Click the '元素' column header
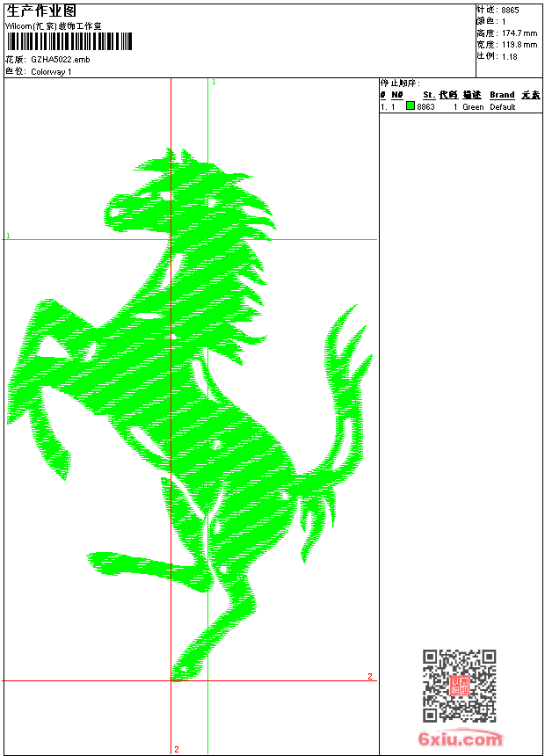The width and height of the screenshot is (545, 756). [531, 95]
